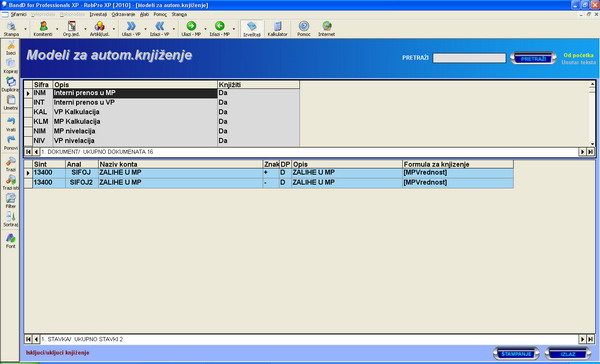Image resolution: width=600 pixels, height=364 pixels.
Task: Open Izlazi - MP documents
Action: pyautogui.click(x=219, y=29)
